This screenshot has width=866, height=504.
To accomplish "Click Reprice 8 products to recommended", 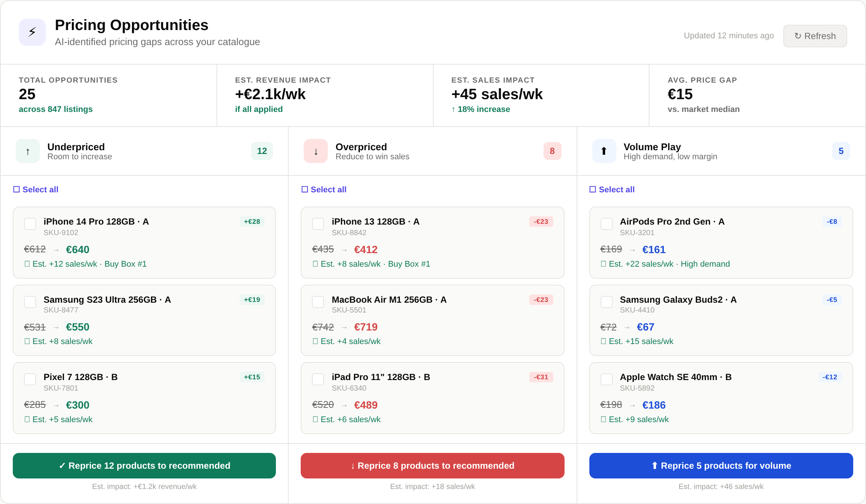I will point(432,465).
